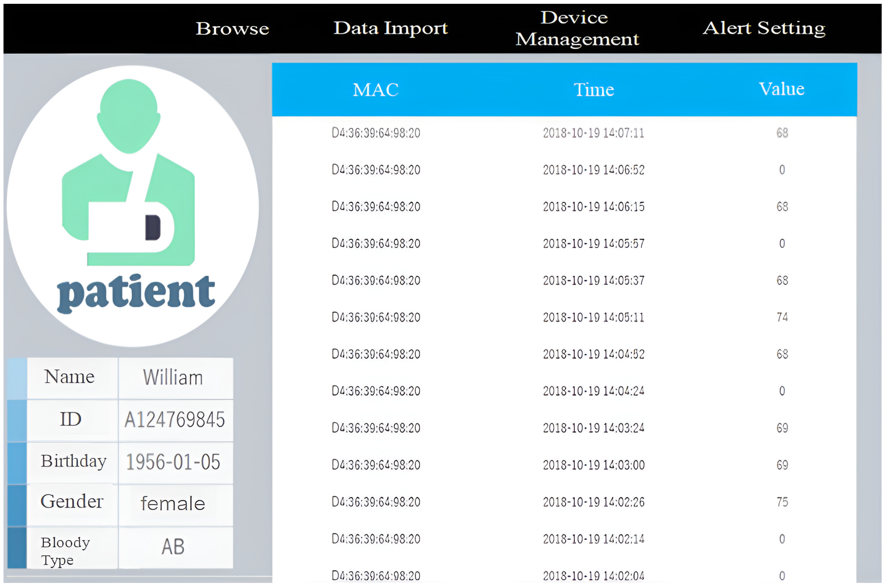Click the Birthday value 1956-01-05

(x=173, y=462)
